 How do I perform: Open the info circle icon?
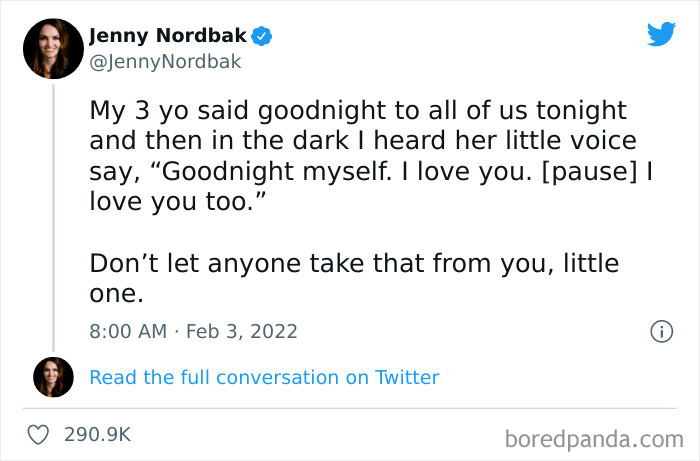pos(660,331)
